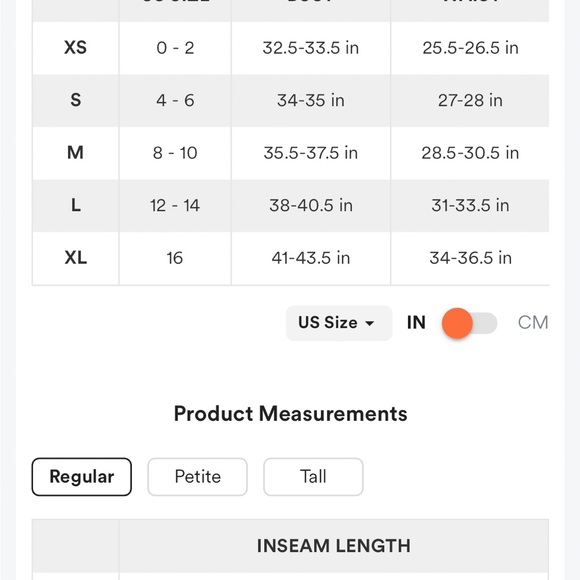
Task: Click the dropdown arrow beside US Size
Action: click(369, 323)
